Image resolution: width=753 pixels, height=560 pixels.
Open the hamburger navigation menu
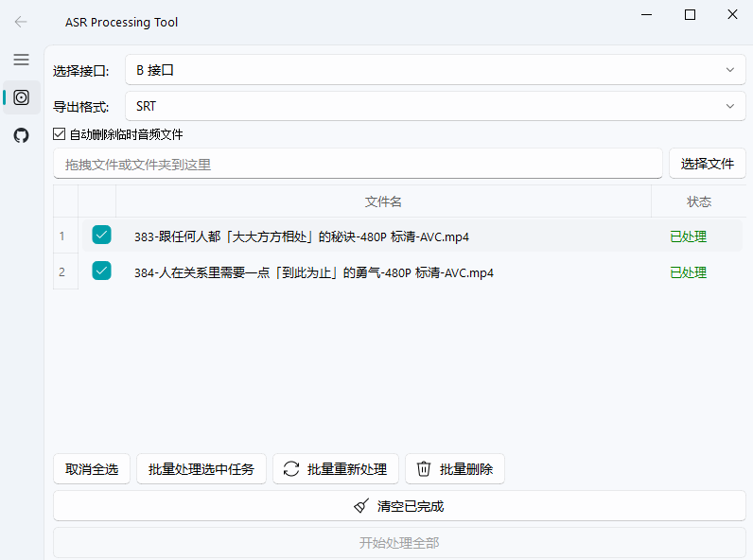[21, 60]
